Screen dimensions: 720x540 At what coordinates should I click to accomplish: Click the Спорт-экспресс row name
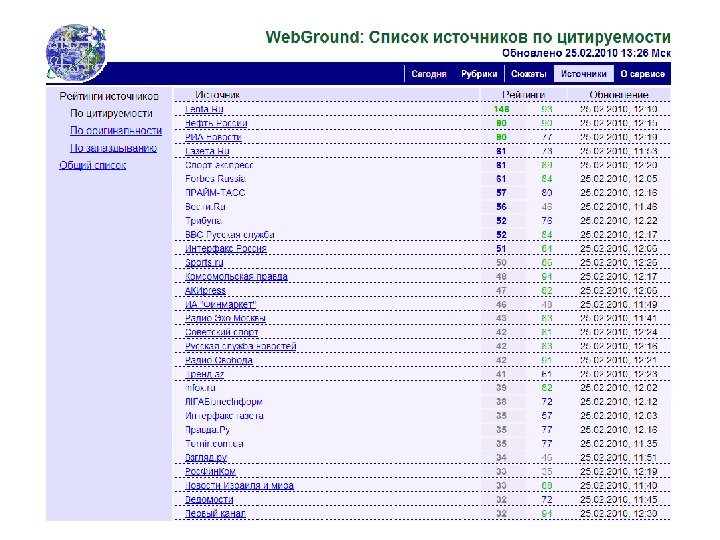pyautogui.click(x=219, y=165)
